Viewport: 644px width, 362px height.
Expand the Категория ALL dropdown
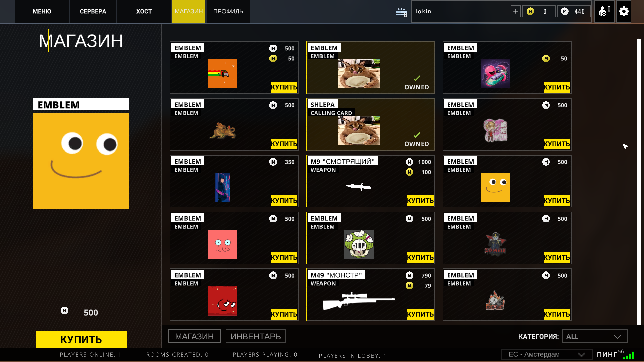pyautogui.click(x=595, y=336)
